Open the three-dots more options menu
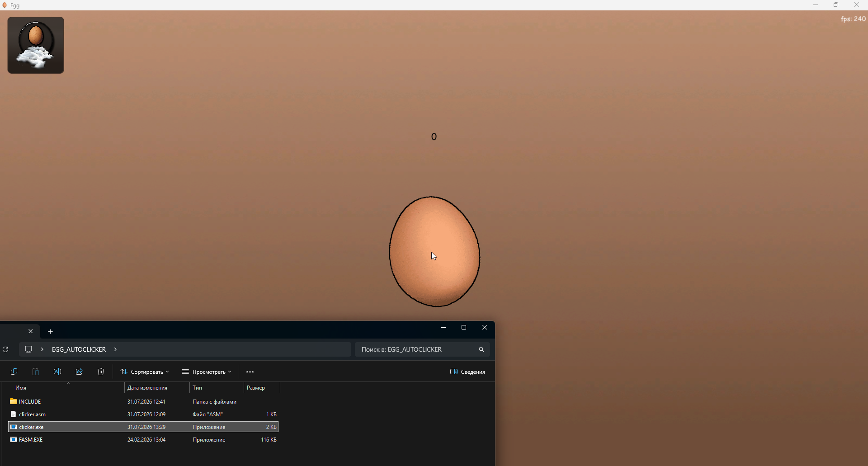The height and width of the screenshot is (466, 868). pyautogui.click(x=250, y=372)
